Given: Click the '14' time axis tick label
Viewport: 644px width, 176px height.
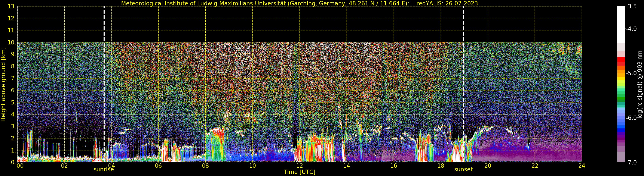Looking at the screenshot, I should pyautogui.click(x=347, y=166).
